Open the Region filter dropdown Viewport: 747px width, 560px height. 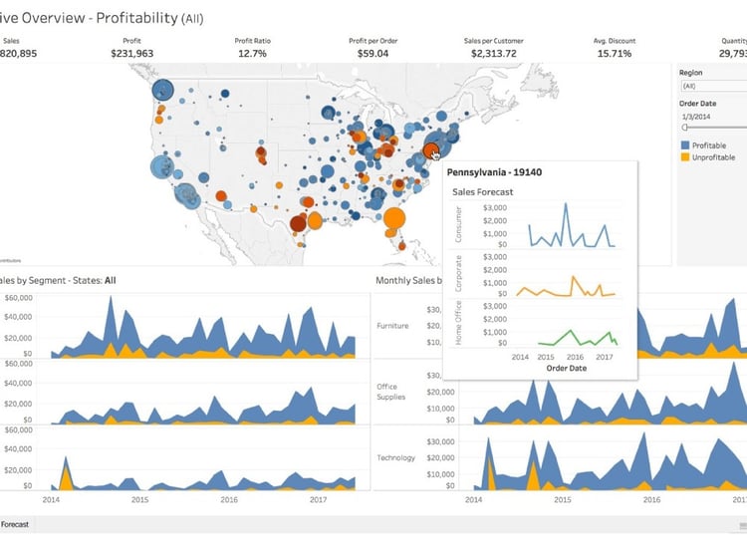tap(713, 87)
